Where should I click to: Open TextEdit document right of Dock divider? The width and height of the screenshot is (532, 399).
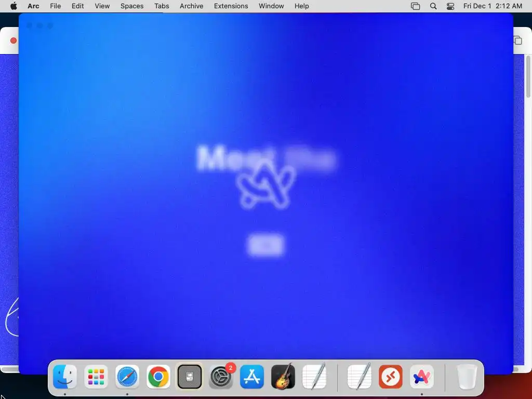(360, 377)
